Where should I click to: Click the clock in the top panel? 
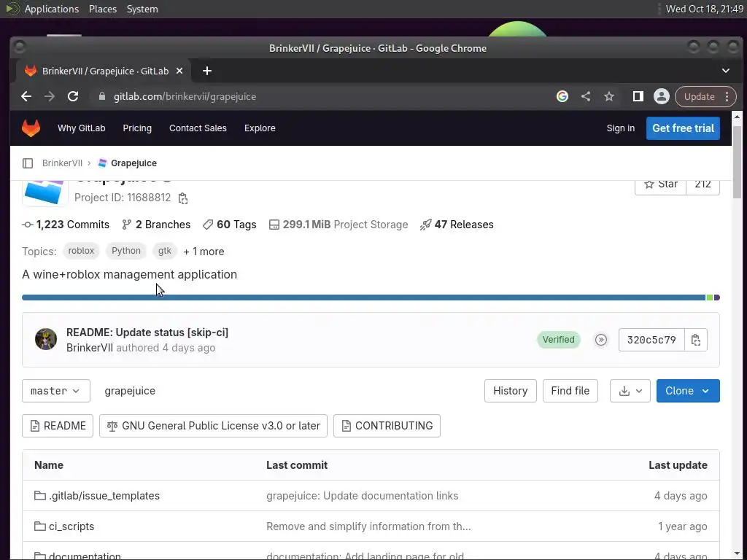coord(705,9)
